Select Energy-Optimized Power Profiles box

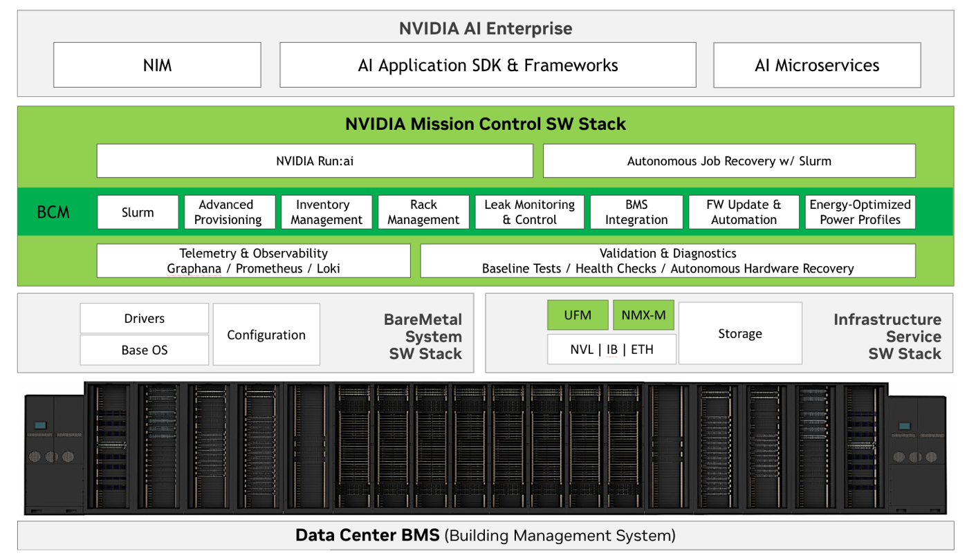pyautogui.click(x=860, y=212)
